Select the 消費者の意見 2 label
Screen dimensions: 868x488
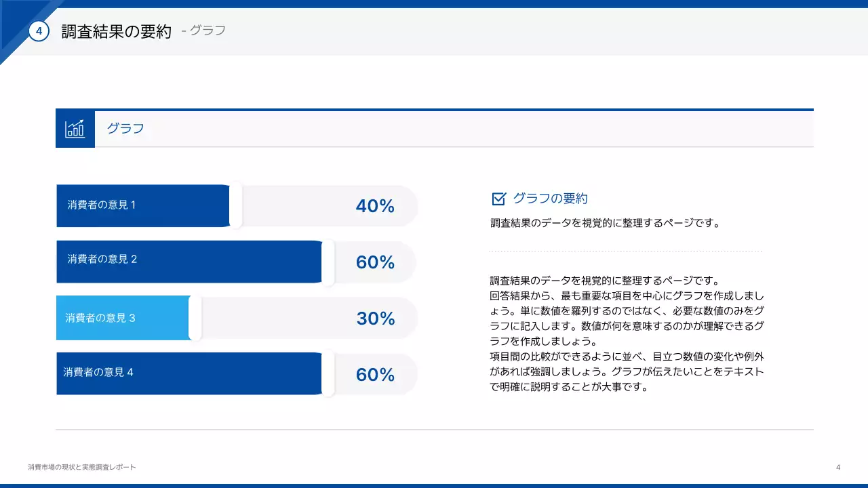pos(102,259)
